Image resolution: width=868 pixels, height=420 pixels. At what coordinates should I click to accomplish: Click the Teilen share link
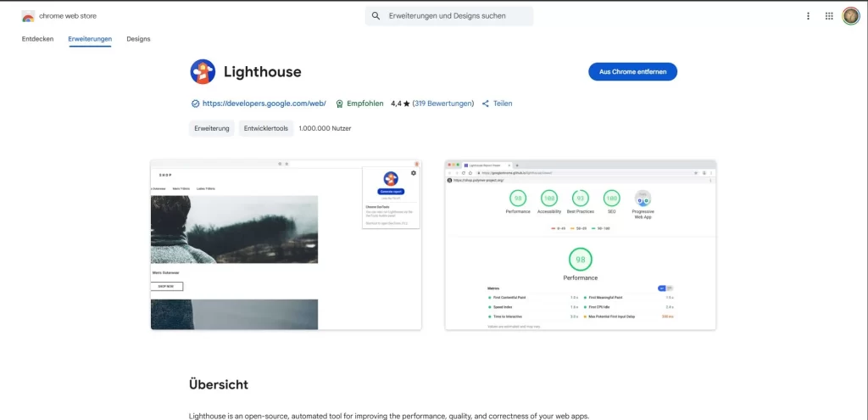pos(503,104)
